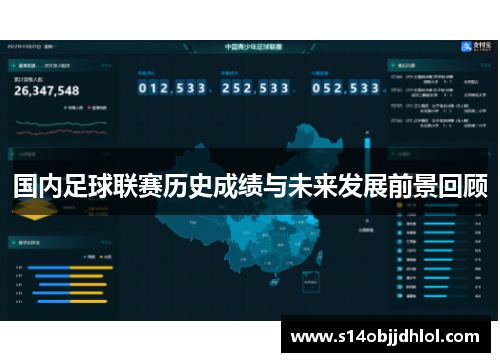Click the plus icon of the top-left panel header
Screen dimensions: 500x362
13,66
